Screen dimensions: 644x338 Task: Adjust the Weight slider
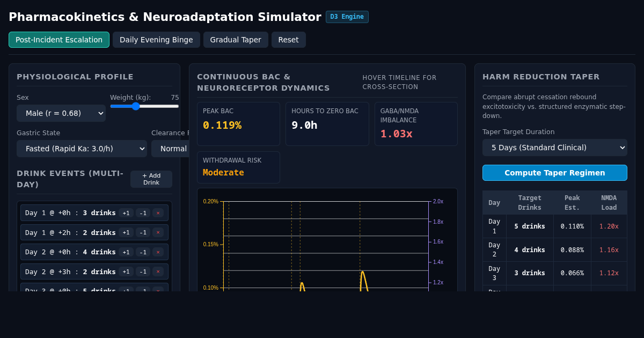pos(145,106)
